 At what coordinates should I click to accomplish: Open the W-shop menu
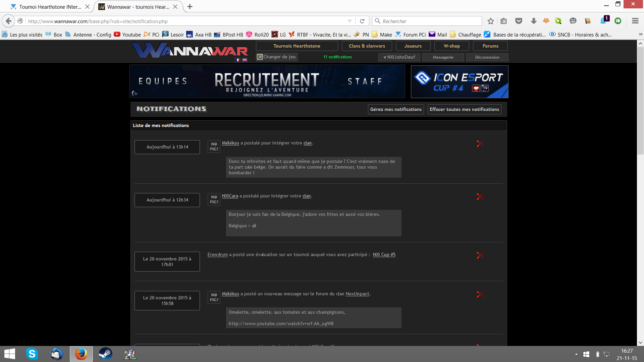click(452, 46)
